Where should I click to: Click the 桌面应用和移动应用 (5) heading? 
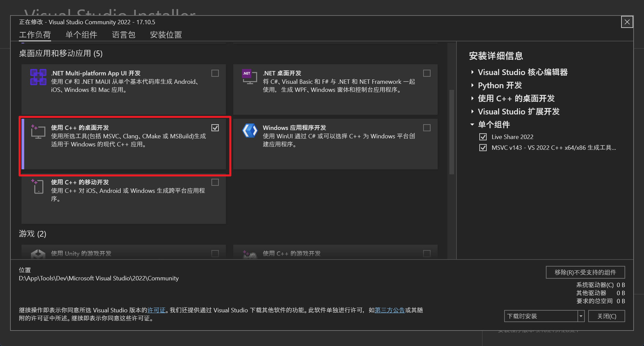click(x=61, y=54)
